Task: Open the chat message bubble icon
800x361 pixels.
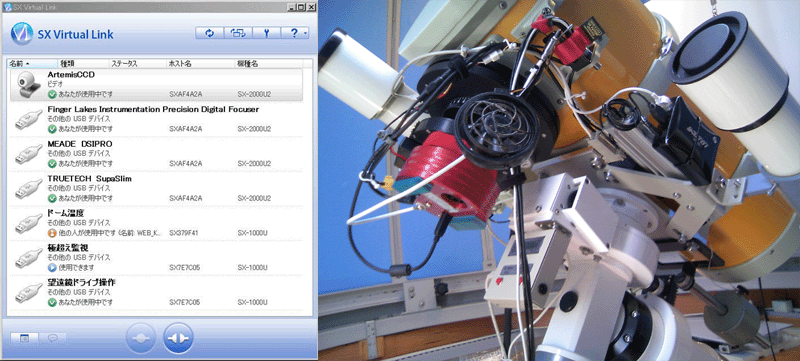Action: tap(53, 338)
